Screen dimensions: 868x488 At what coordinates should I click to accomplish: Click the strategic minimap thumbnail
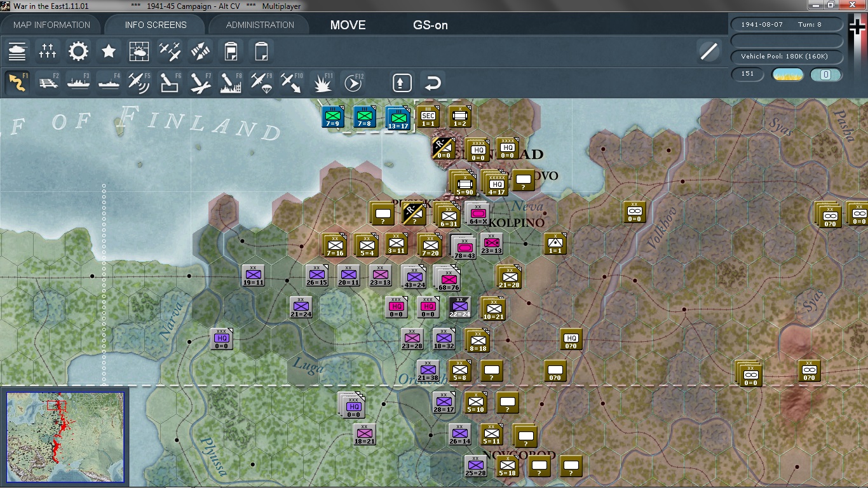point(65,438)
